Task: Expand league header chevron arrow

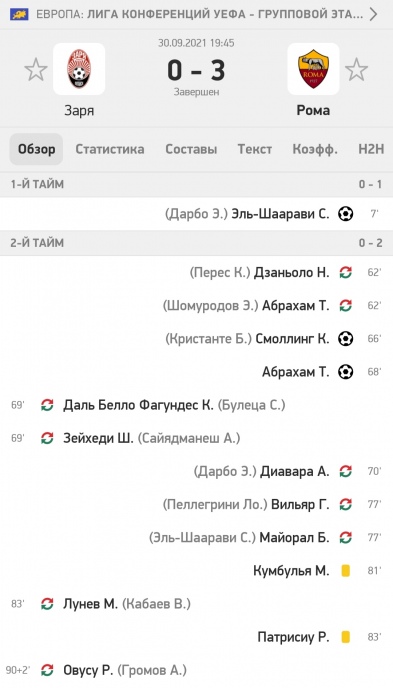Action: click(373, 14)
